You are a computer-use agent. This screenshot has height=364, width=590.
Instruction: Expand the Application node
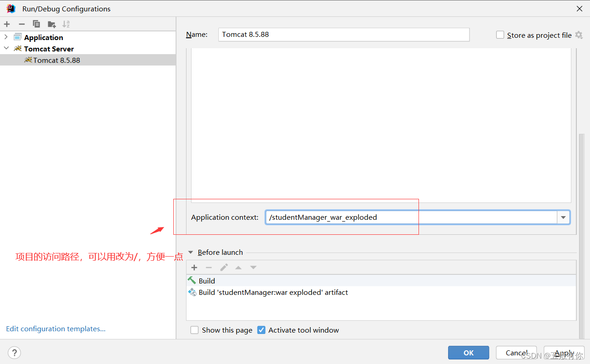6,37
